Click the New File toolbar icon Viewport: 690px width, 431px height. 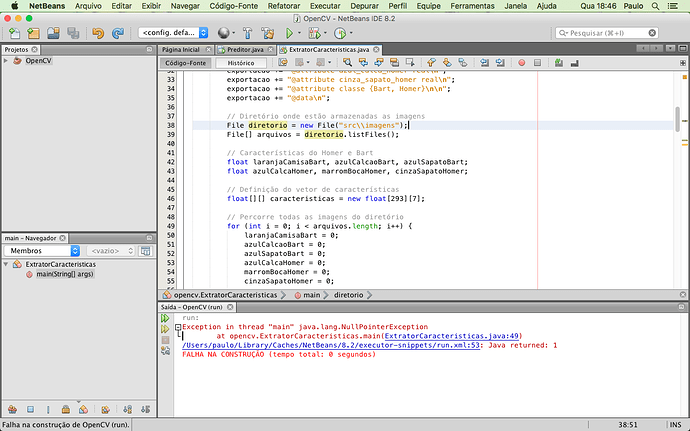[x=15, y=33]
